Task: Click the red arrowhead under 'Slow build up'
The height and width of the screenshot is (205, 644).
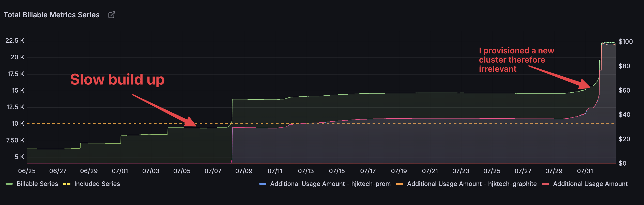Action: tap(191, 122)
